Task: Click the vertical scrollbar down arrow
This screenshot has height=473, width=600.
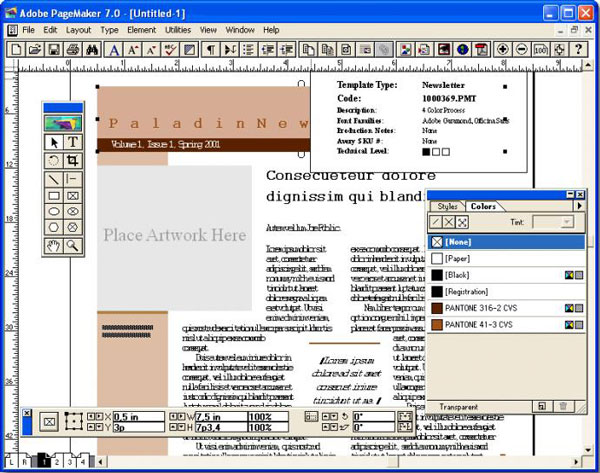Action: [x=589, y=450]
